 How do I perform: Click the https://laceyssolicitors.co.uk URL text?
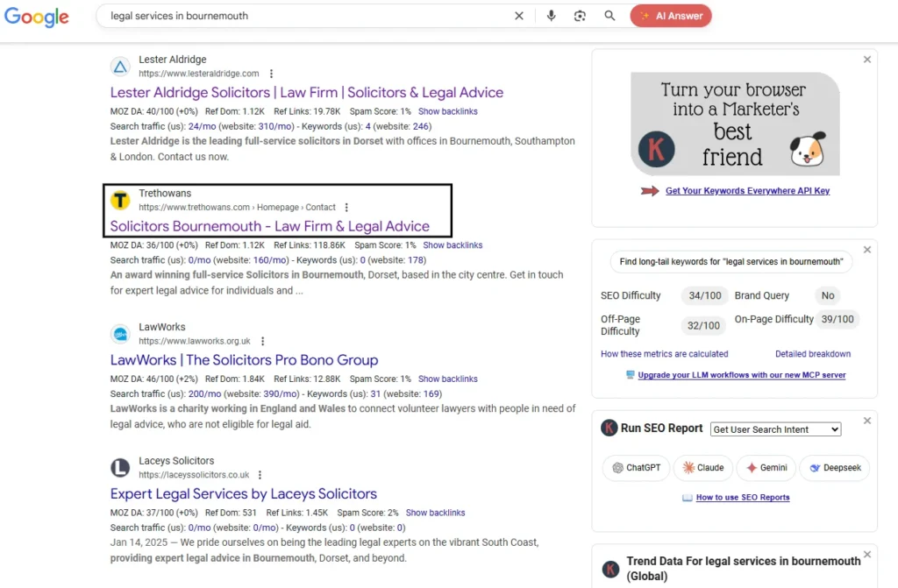tap(194, 475)
